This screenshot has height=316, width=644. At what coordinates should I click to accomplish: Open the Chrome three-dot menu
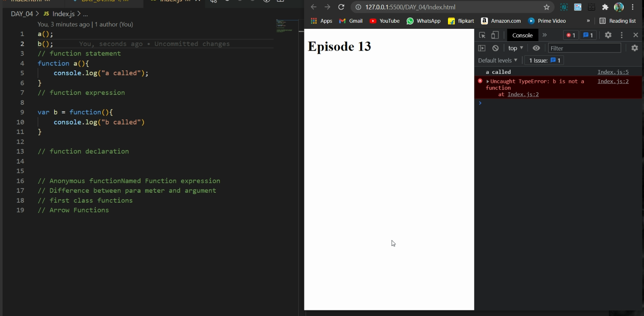633,7
